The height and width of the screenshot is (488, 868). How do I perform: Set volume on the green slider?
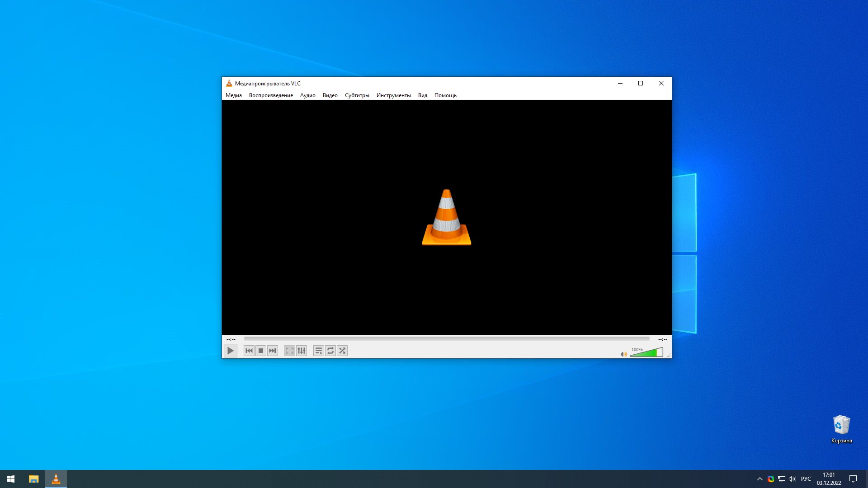646,352
